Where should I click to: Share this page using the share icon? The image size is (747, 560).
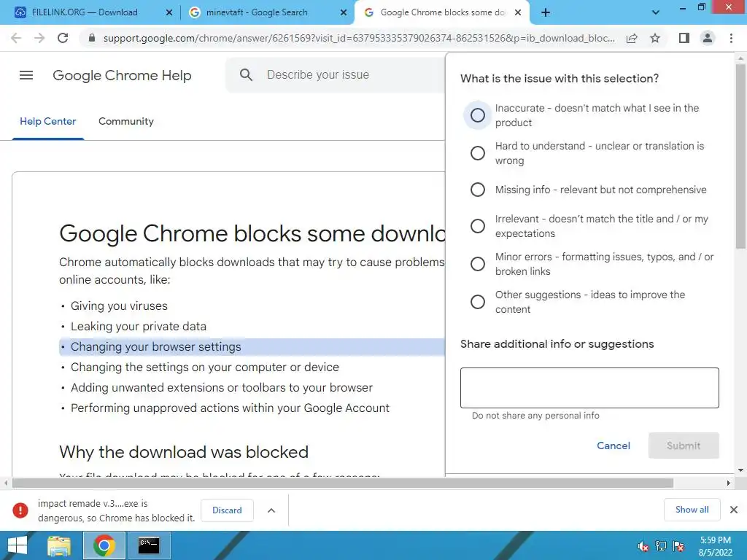(x=632, y=38)
